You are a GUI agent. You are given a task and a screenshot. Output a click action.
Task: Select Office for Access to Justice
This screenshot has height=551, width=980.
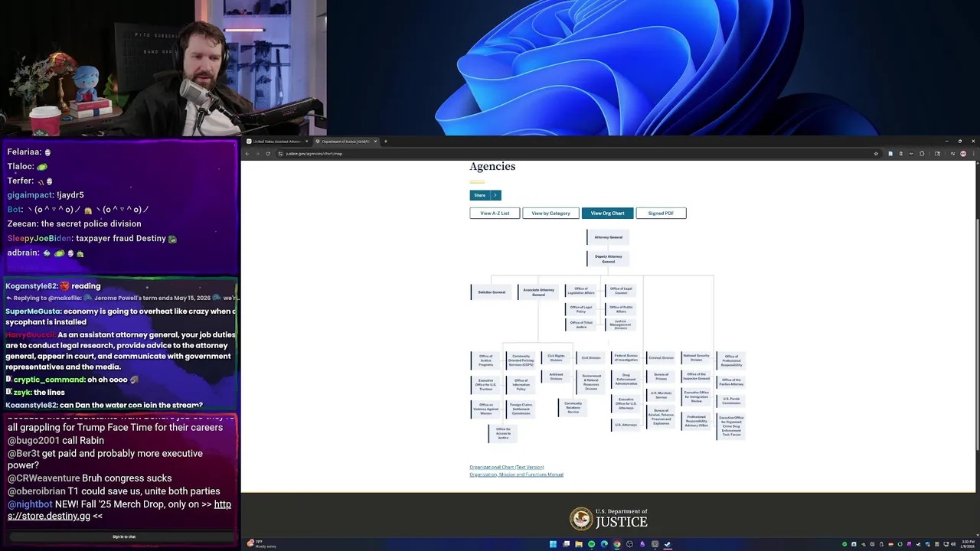pyautogui.click(x=503, y=433)
